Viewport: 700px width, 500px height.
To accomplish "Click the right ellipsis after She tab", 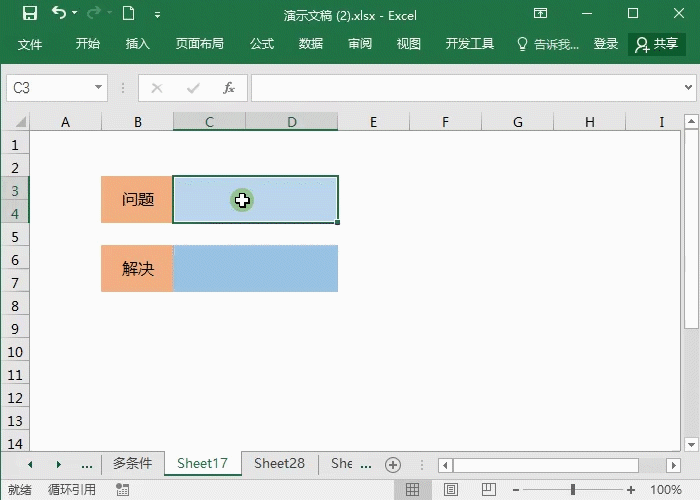I will click(x=366, y=466).
